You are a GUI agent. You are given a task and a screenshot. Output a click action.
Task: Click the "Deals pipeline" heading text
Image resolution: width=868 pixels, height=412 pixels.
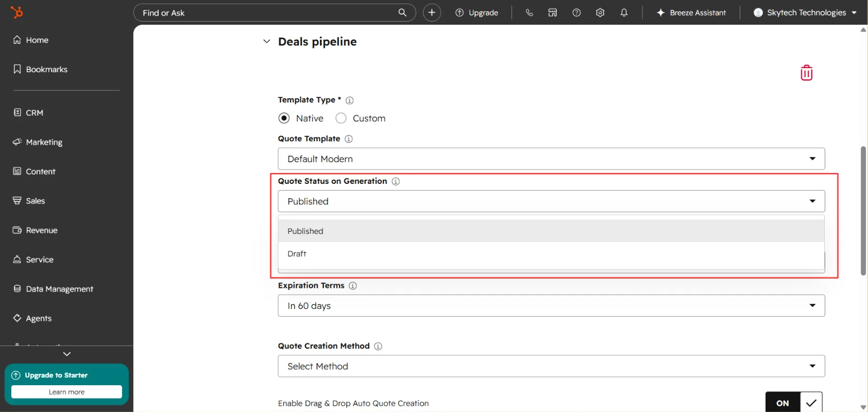[317, 42]
